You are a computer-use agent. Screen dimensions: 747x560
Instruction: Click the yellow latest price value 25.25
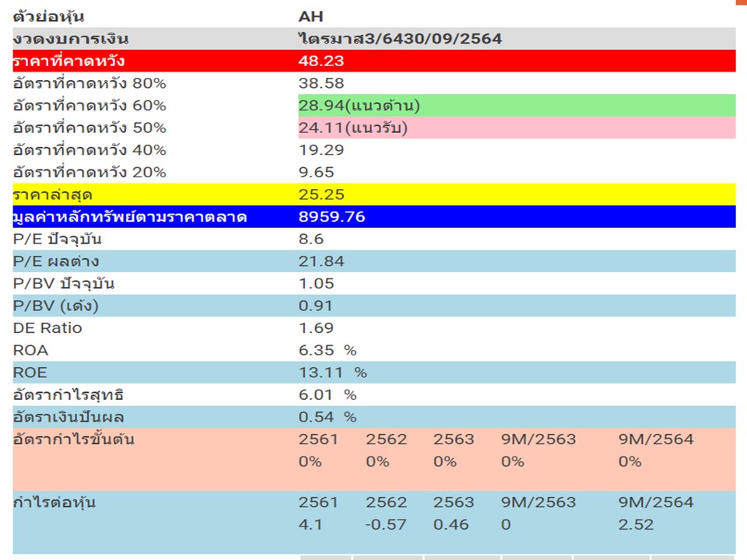tap(321, 194)
